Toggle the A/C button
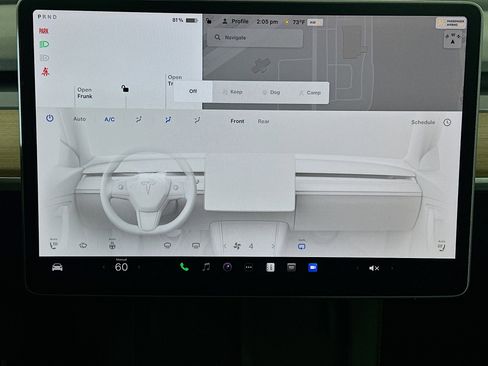Screen dimensions: 488x366 click(x=109, y=119)
